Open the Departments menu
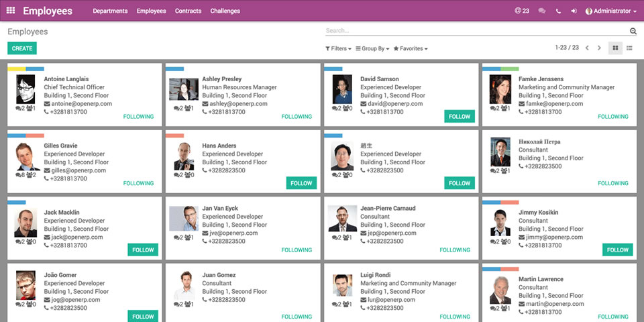This screenshot has width=644, height=322. click(x=110, y=11)
